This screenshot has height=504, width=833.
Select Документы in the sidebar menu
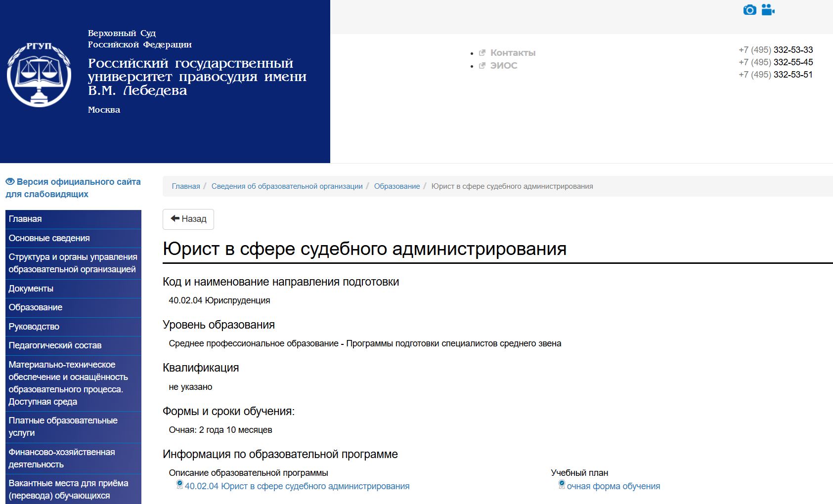pyautogui.click(x=73, y=289)
